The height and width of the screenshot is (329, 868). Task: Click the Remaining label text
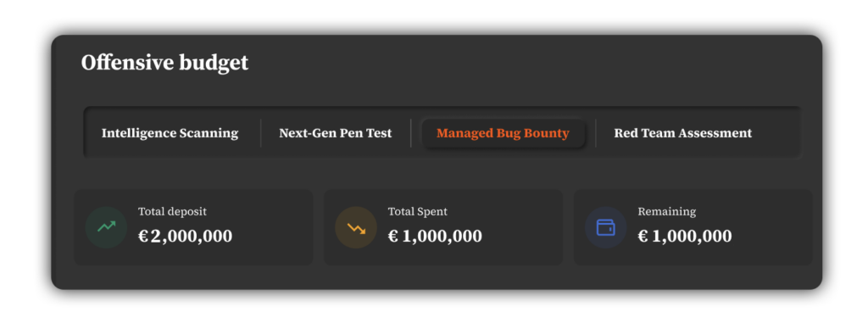(x=667, y=212)
